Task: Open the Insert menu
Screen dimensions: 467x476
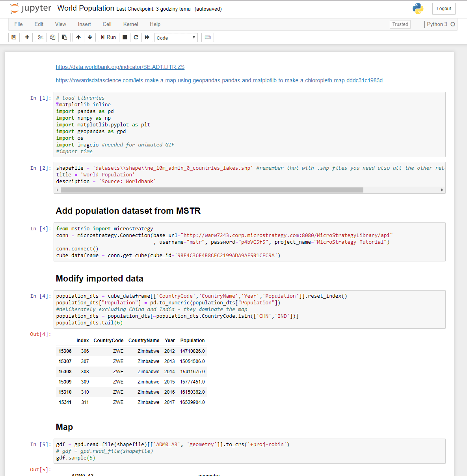Action: 84,24
